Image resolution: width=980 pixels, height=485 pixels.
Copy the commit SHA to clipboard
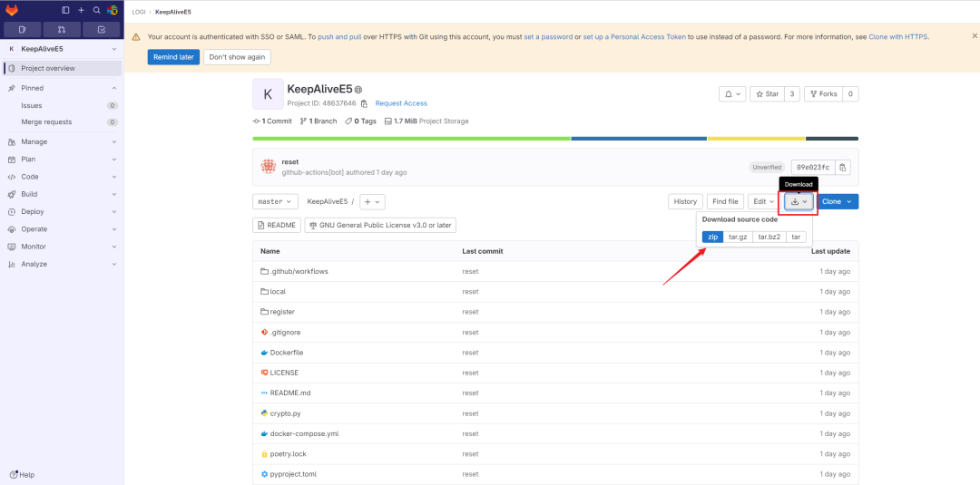point(843,168)
